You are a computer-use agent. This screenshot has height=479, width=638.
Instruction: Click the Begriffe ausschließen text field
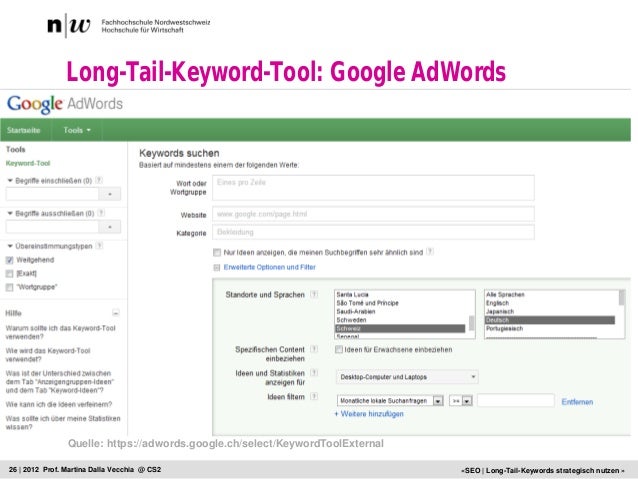coord(52,227)
